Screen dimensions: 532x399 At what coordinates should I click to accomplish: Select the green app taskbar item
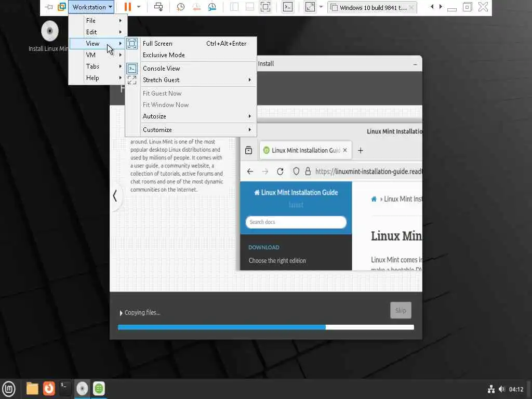pos(99,389)
